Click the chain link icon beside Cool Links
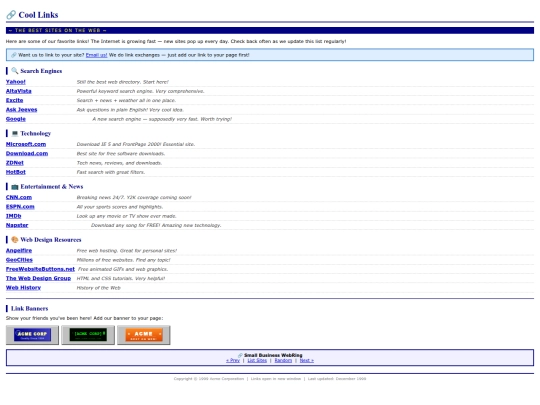This screenshot has height=405, width=540. 11,15
